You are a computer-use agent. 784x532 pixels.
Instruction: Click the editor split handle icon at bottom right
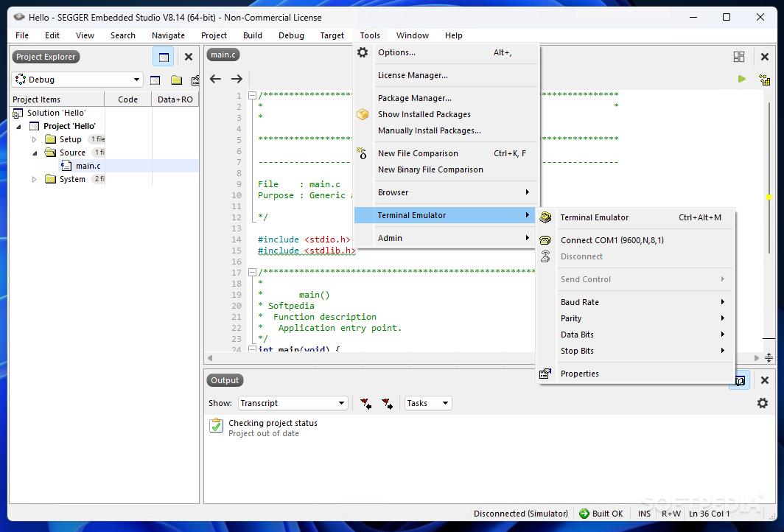(x=769, y=357)
